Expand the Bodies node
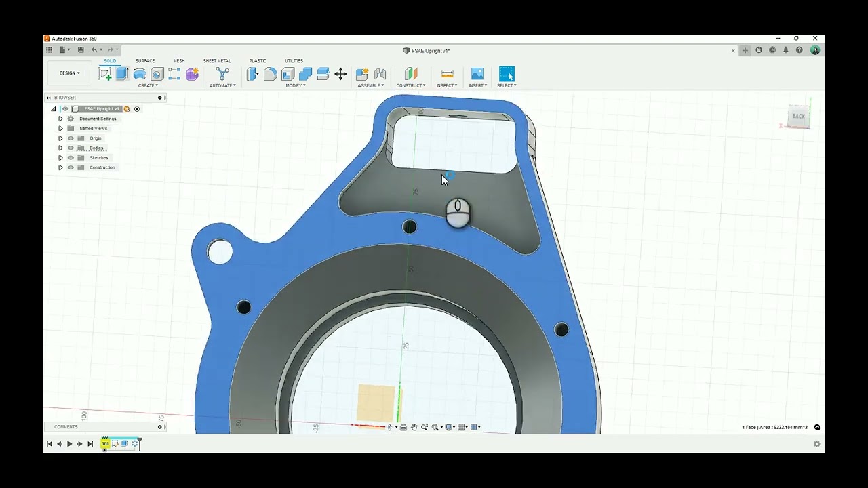The height and width of the screenshot is (488, 868). tap(60, 148)
